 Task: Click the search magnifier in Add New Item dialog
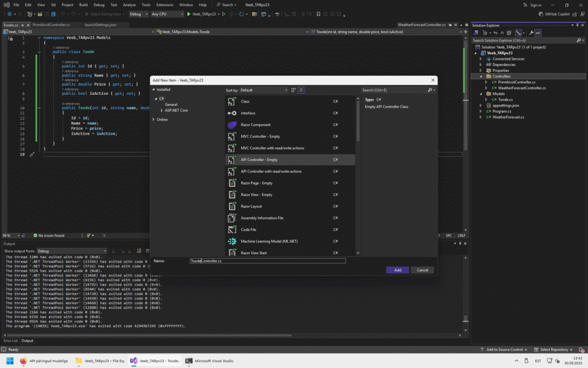(430, 90)
